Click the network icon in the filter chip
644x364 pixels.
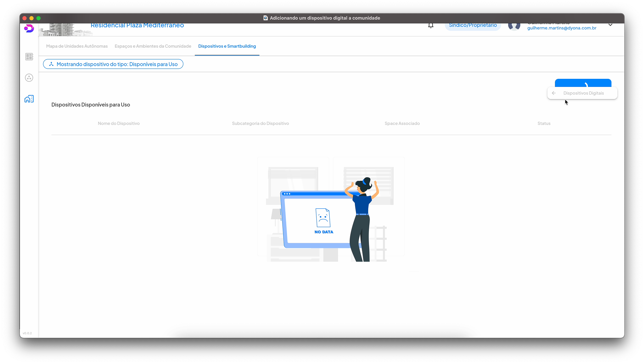(51, 64)
